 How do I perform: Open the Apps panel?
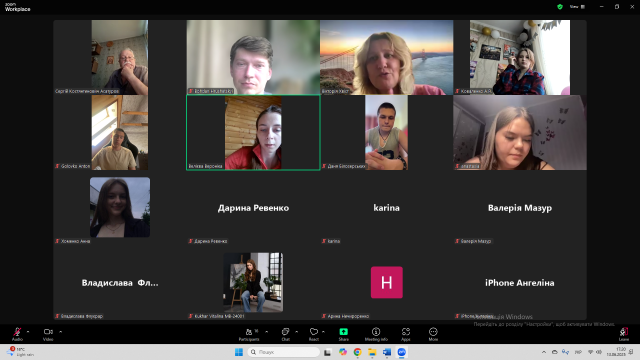pos(406,333)
